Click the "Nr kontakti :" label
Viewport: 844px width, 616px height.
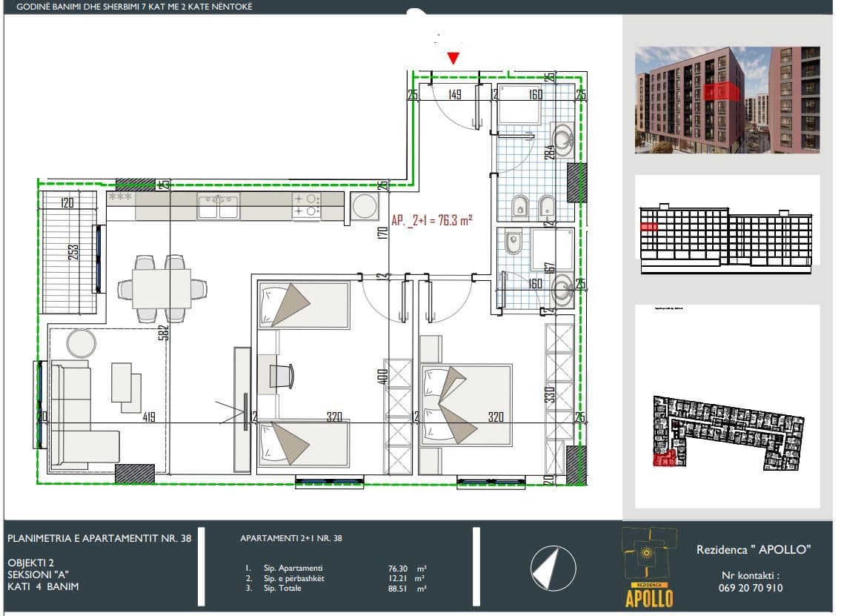(751, 575)
